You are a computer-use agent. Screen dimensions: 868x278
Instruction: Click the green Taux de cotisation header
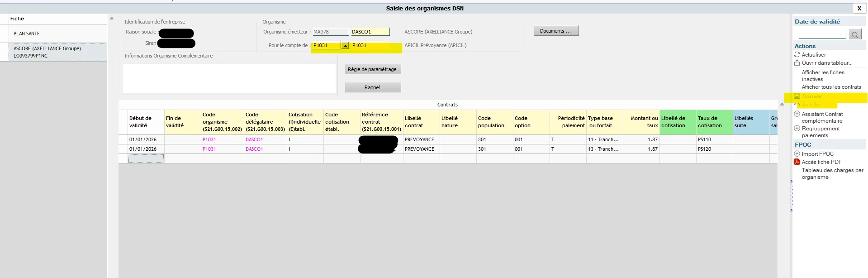715,122
